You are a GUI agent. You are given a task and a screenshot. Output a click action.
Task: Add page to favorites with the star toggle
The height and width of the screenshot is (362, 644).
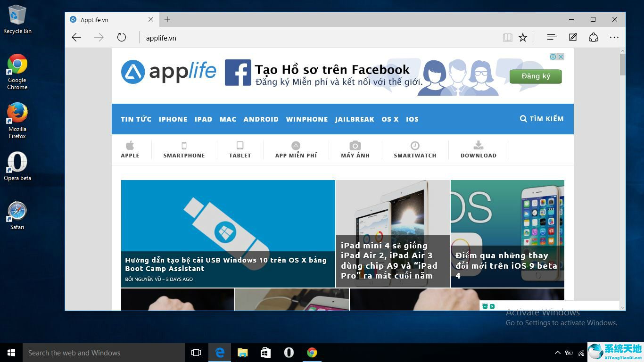pyautogui.click(x=523, y=37)
